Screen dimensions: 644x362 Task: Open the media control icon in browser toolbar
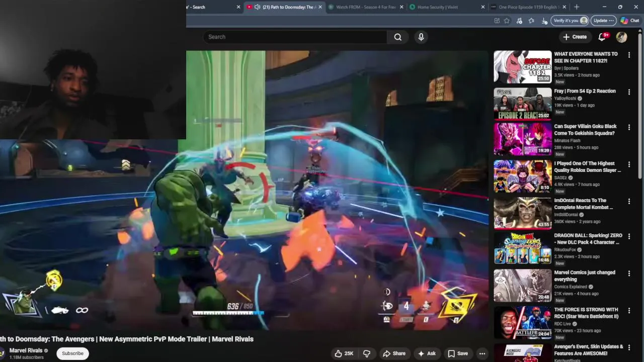click(x=519, y=21)
